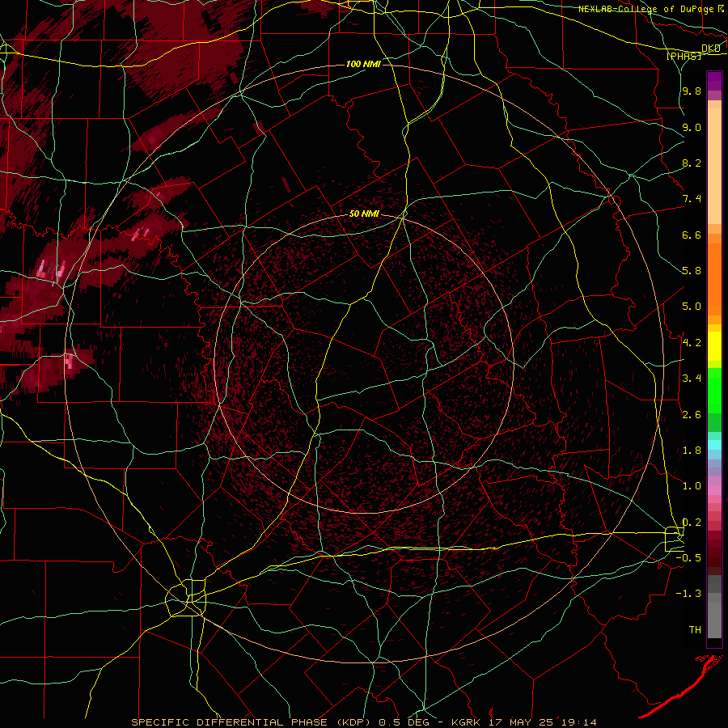
Task: Click the DKD product label
Action: pos(711,49)
